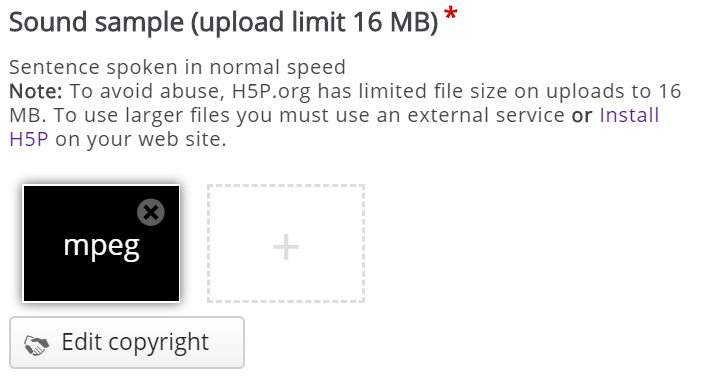Click the 'To avoid abuse' phrase
706x383 pixels.
click(x=147, y=91)
